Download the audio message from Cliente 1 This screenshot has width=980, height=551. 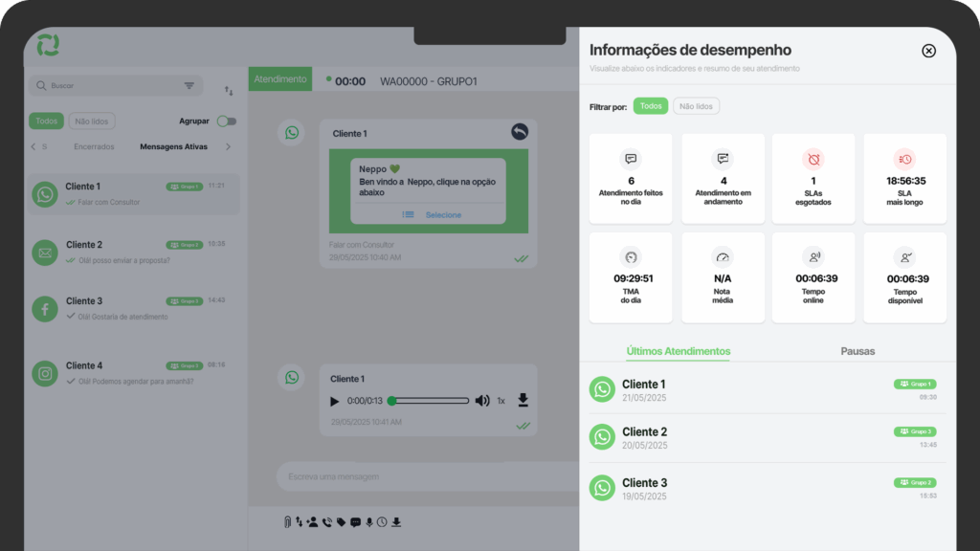tap(523, 400)
